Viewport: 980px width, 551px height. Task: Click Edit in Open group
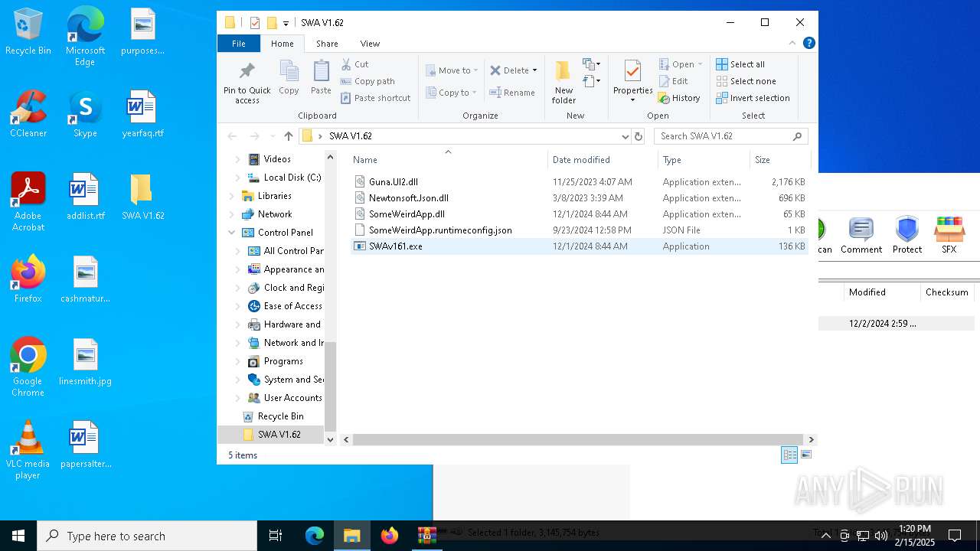pos(673,81)
